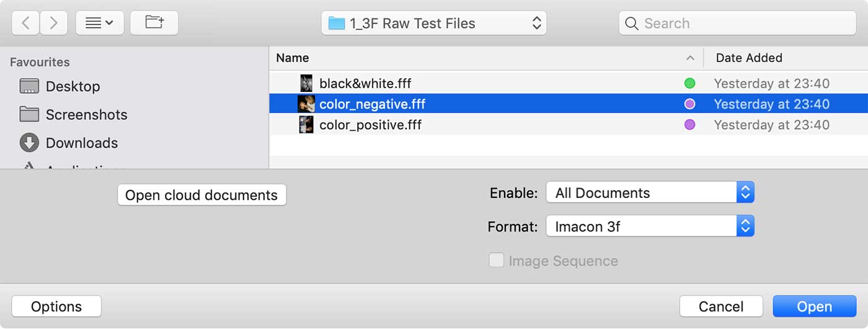The height and width of the screenshot is (329, 868).
Task: Click the Open button
Action: [x=814, y=307]
